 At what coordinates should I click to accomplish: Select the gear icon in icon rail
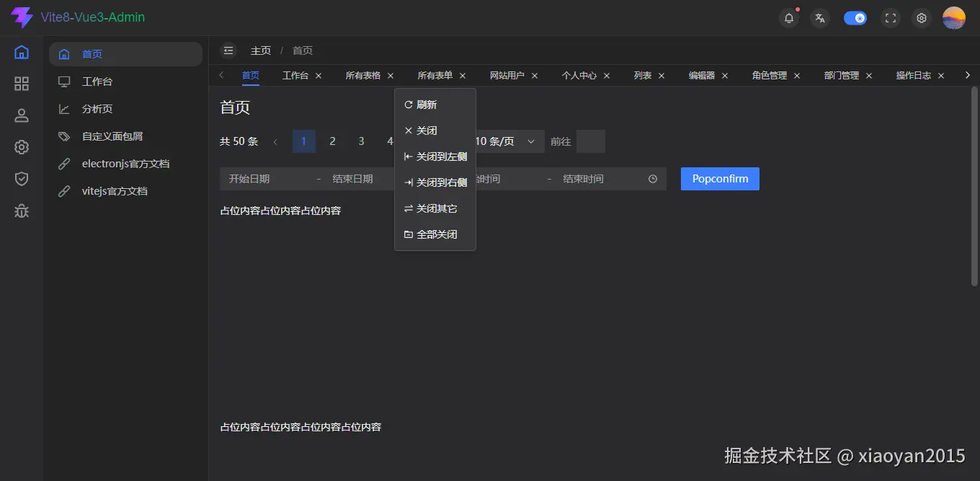(x=22, y=147)
